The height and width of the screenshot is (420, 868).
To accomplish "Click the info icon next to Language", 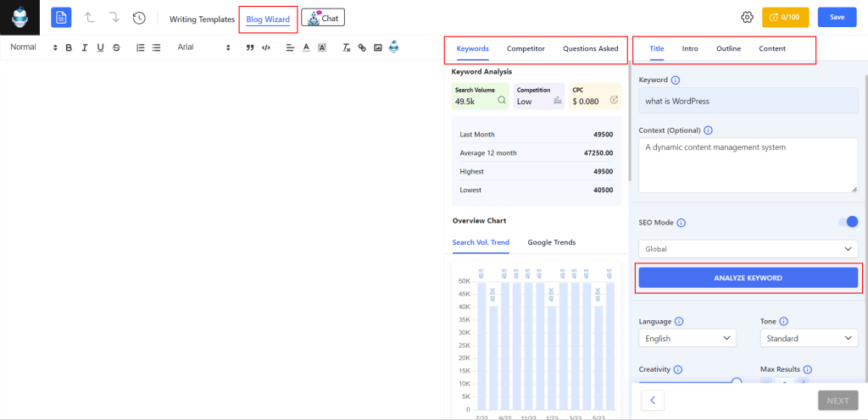I will [679, 322].
